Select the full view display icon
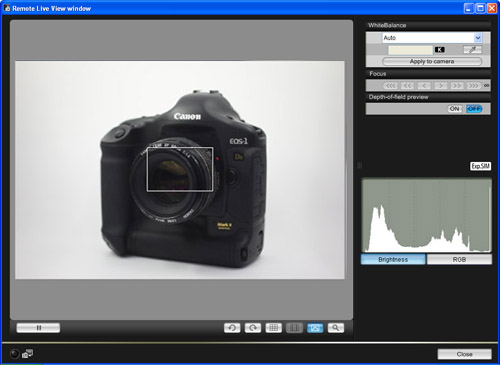Screen dimensions: 500x365 (315, 328)
